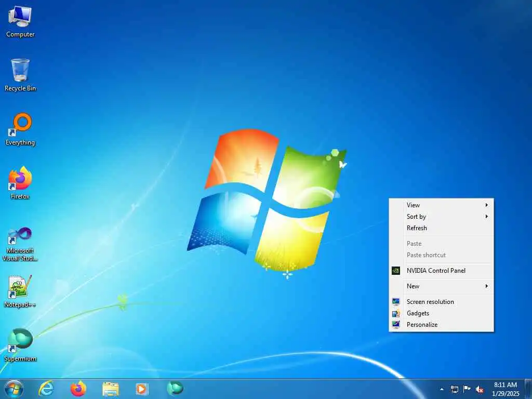Launch Supermium from the taskbar
The height and width of the screenshot is (399, 532).
[x=175, y=389]
